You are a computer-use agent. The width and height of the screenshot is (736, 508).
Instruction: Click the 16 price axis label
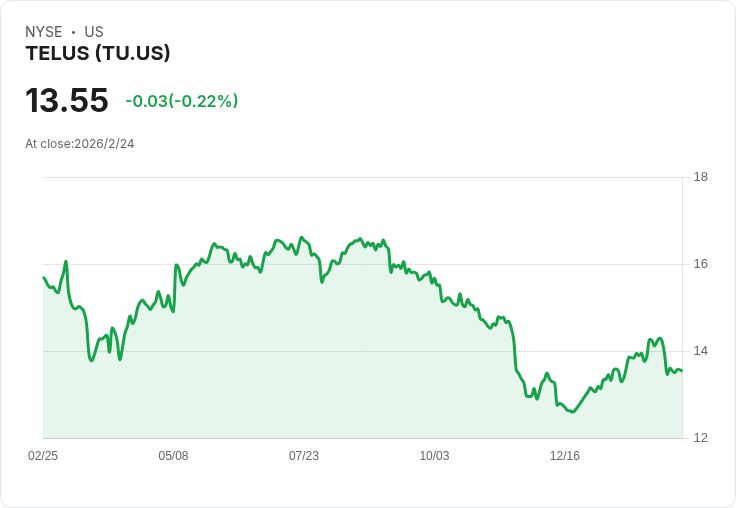tap(701, 264)
